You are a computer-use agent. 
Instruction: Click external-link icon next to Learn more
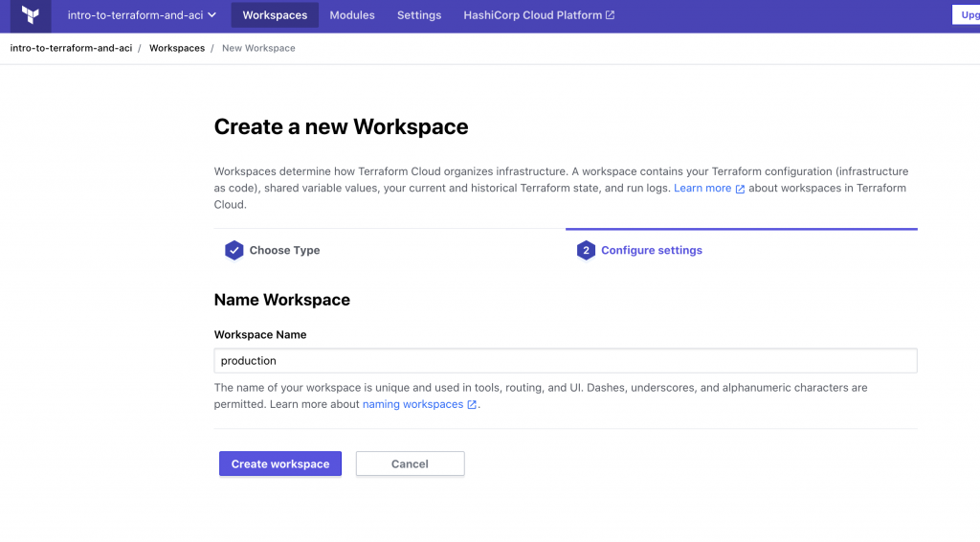click(740, 190)
